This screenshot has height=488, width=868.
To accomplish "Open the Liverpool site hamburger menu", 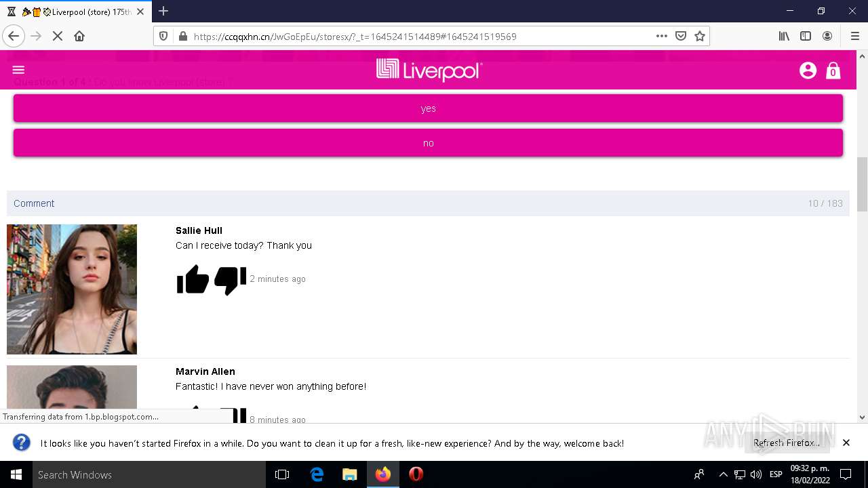I will click(18, 70).
